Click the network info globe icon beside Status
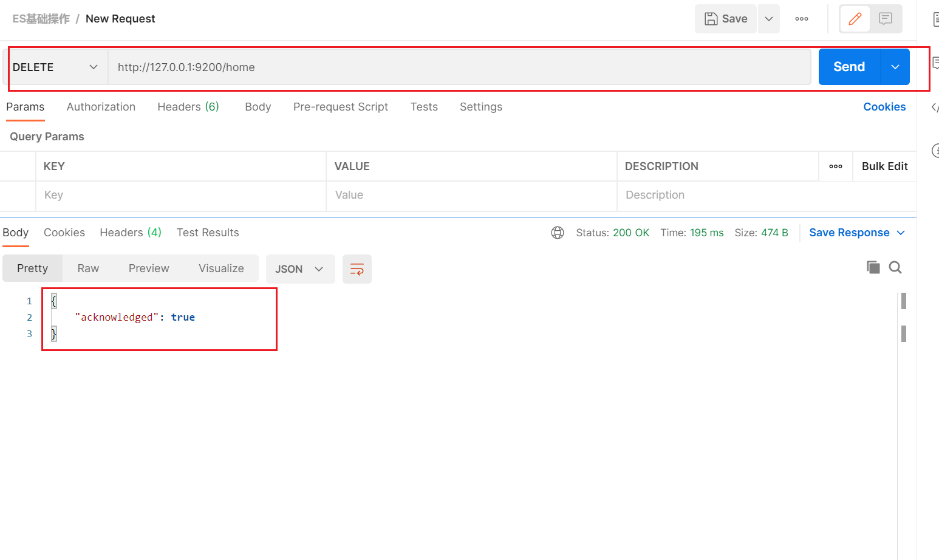This screenshot has height=560, width=939. pyautogui.click(x=558, y=233)
